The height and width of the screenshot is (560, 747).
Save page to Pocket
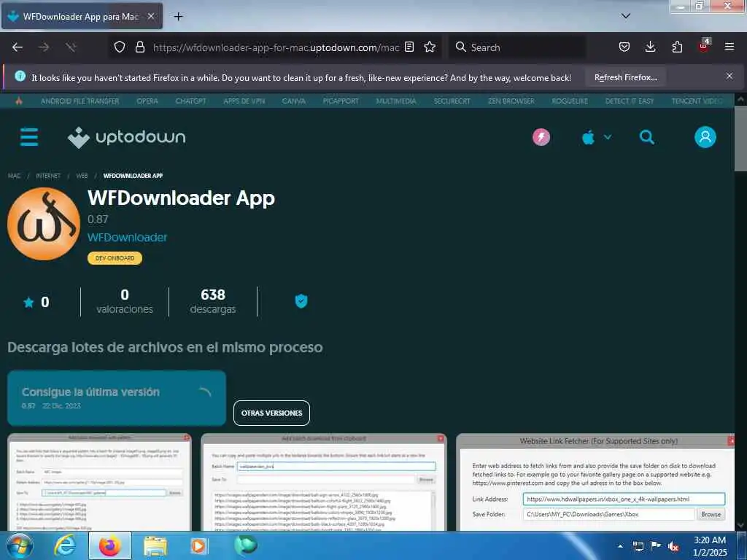(624, 47)
